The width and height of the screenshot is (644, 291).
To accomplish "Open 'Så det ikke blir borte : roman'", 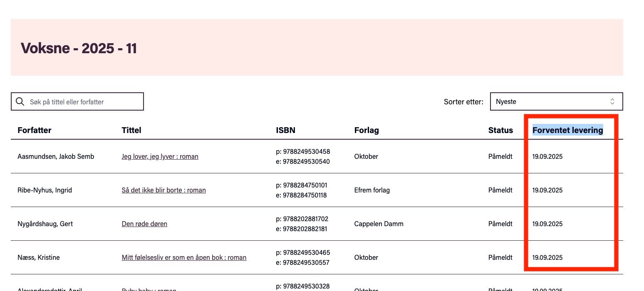I will click(163, 190).
